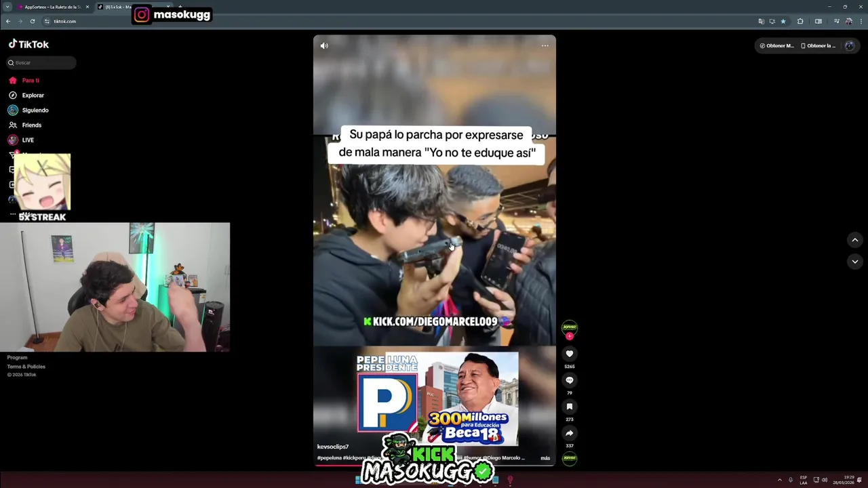The image size is (868, 488).
Task: Open the browser side panel icon
Action: point(818,21)
